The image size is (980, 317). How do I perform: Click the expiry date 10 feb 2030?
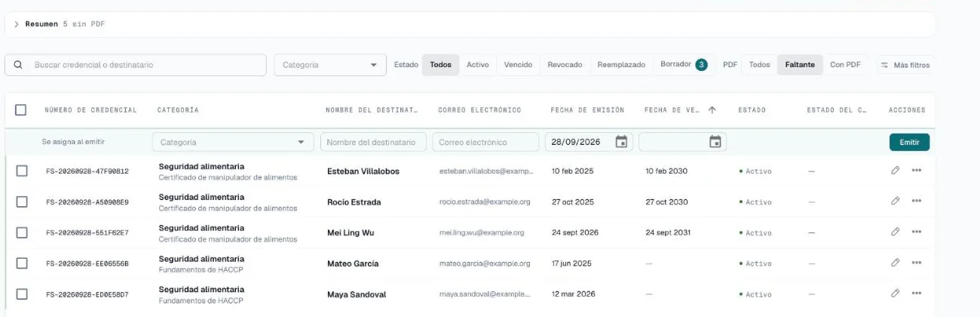666,171
